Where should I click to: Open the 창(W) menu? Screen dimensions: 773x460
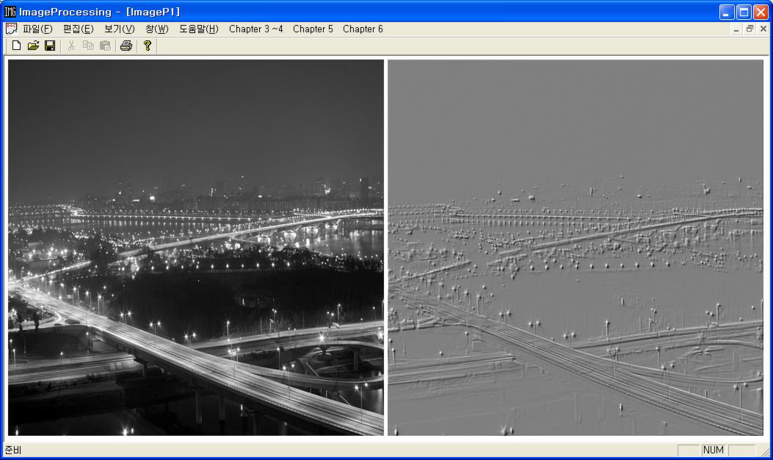click(x=157, y=29)
